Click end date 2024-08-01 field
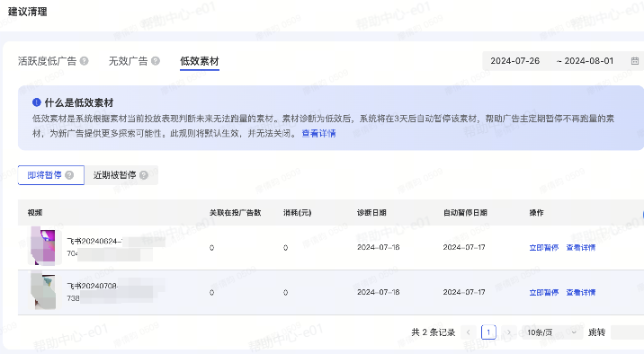This screenshot has width=644, height=354. click(x=588, y=61)
